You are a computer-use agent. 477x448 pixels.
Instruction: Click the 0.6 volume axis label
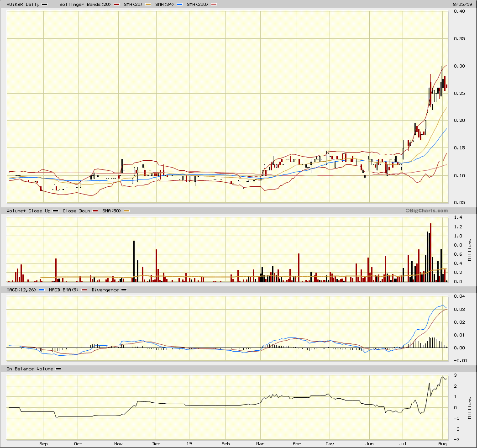pyautogui.click(x=458, y=254)
